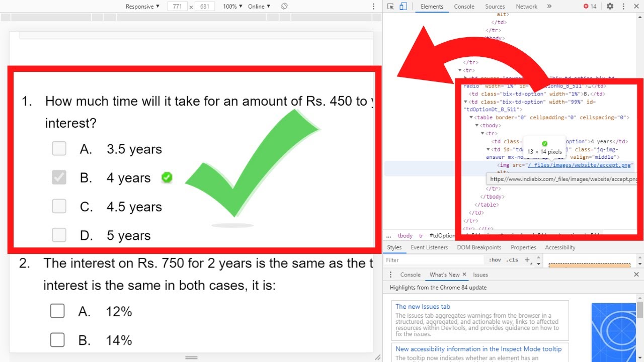Switch to the drawer Issues tab
This screenshot has width=644, height=362.
coord(480,275)
